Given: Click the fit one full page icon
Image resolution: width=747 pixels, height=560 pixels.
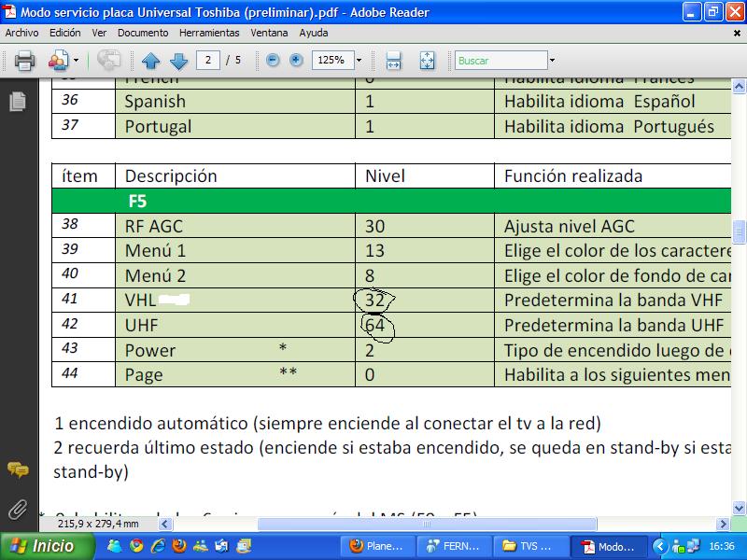Looking at the screenshot, I should coord(427,61).
